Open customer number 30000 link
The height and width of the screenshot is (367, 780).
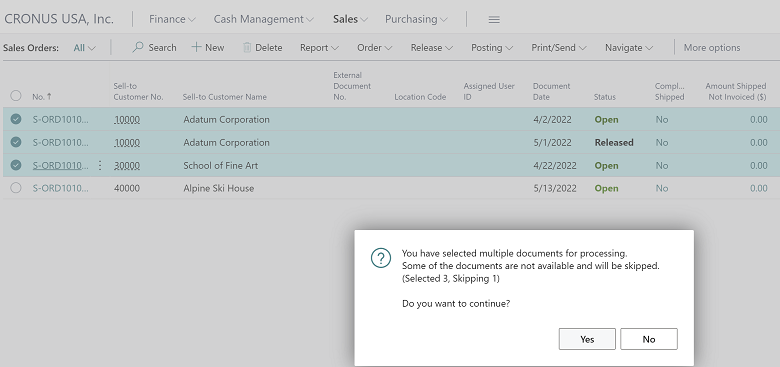pyautogui.click(x=127, y=166)
